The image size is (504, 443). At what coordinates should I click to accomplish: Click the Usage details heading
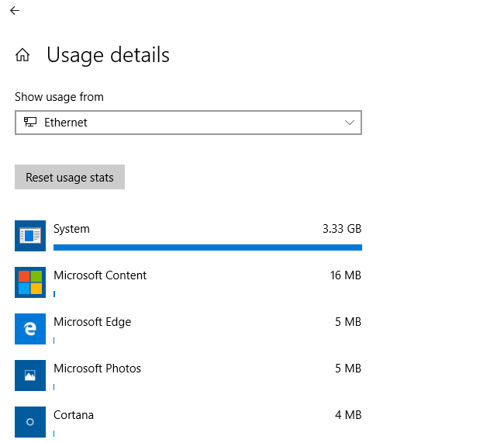pyautogui.click(x=108, y=54)
